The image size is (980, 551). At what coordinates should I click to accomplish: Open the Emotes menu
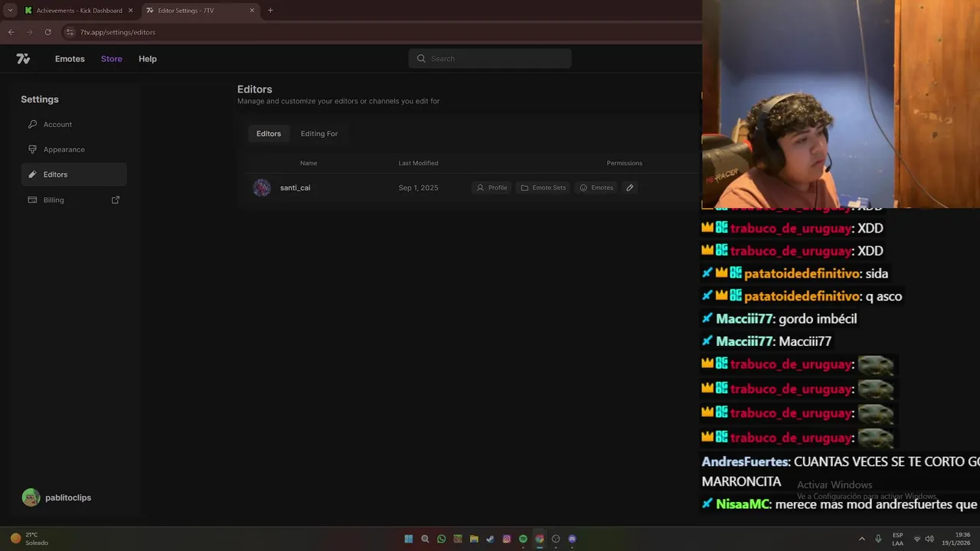[70, 59]
